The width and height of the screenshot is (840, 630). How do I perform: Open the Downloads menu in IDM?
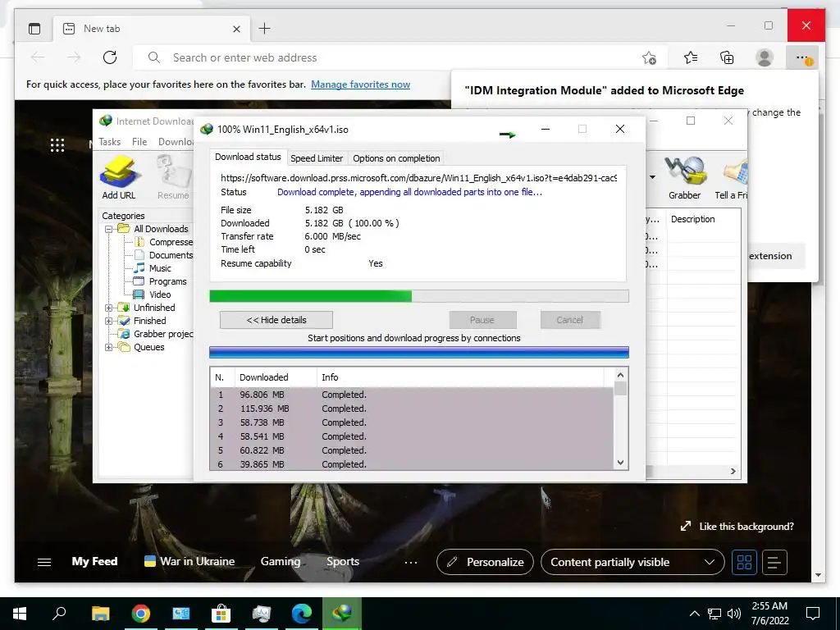click(x=176, y=141)
